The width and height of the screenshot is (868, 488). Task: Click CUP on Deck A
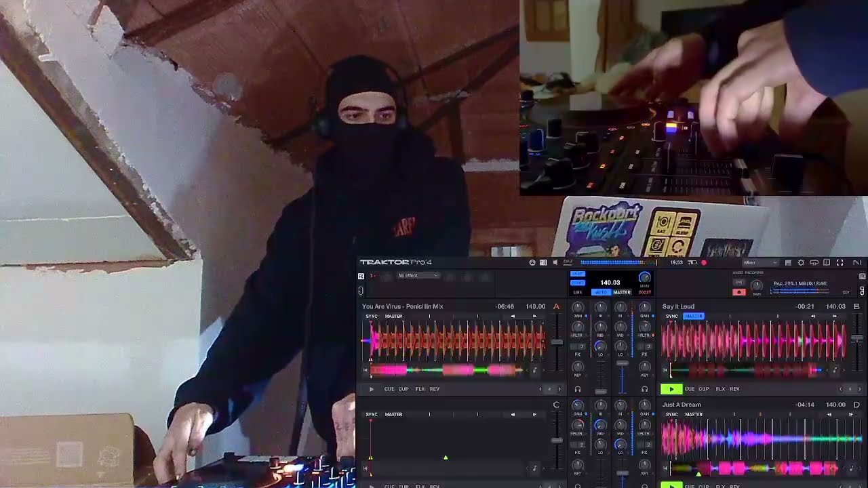click(403, 389)
